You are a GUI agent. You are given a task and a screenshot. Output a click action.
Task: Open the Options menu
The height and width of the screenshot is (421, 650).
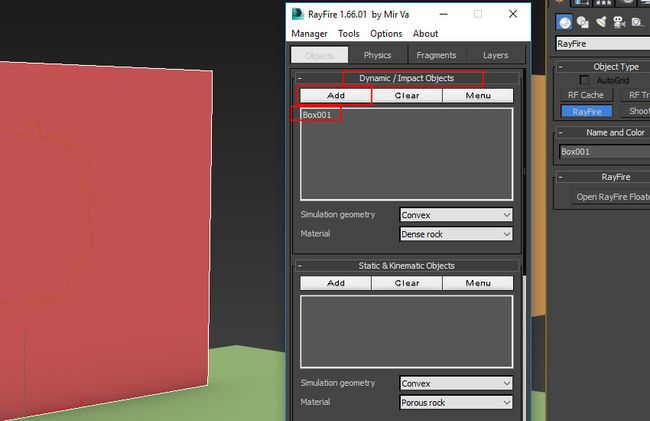pos(386,34)
